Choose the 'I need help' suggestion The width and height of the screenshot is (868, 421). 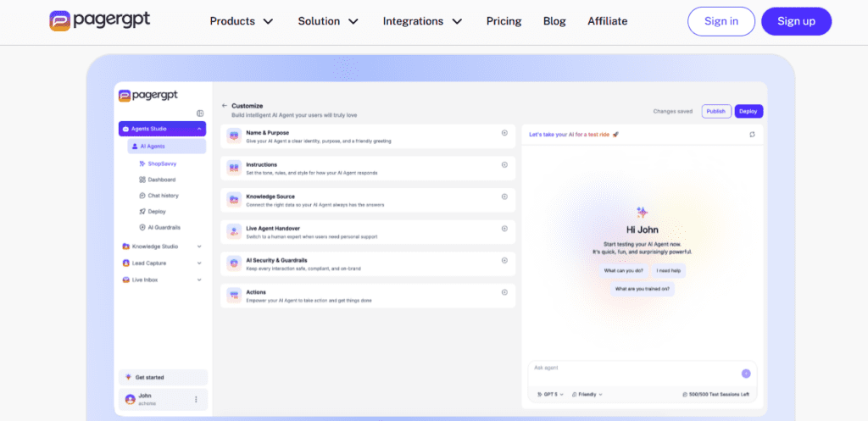(x=668, y=270)
